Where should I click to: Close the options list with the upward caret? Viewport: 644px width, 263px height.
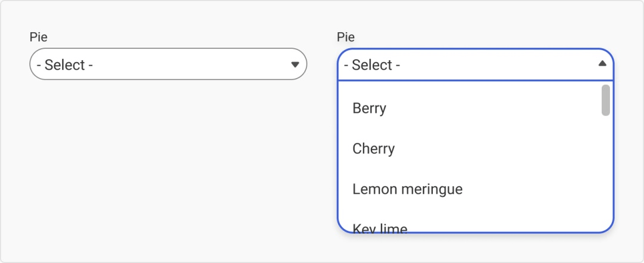coord(602,64)
